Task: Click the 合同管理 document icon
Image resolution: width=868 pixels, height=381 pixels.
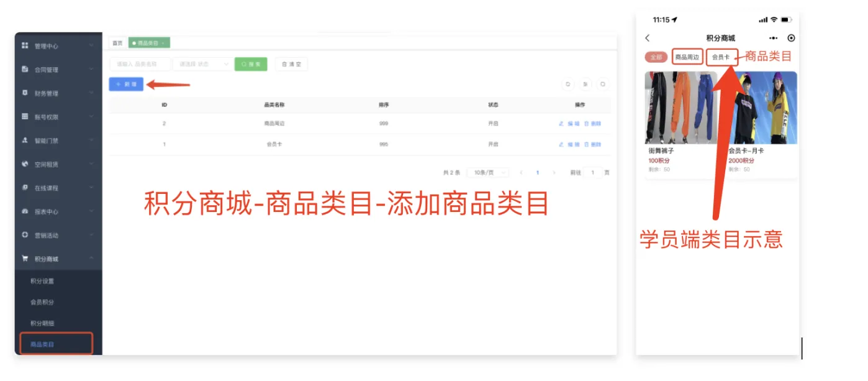Action: [x=25, y=70]
